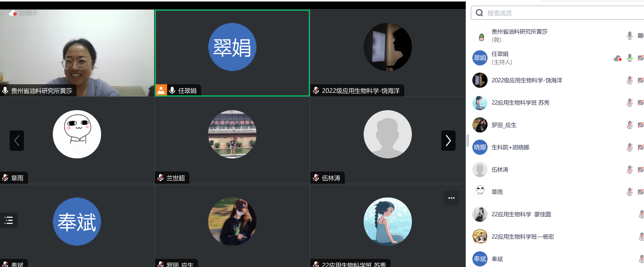Click 22应用生物科学班 苏秀 member entry
Viewport: 644px width, 267px height.
click(x=520, y=103)
